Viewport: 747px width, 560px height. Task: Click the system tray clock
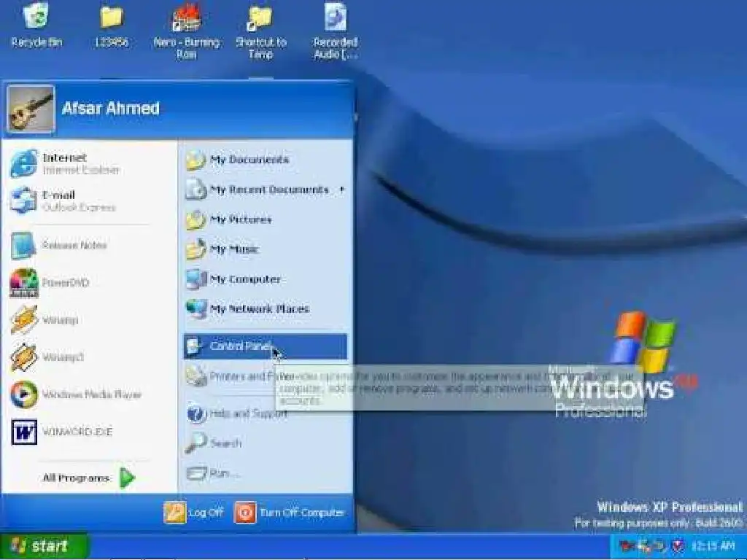[713, 545]
